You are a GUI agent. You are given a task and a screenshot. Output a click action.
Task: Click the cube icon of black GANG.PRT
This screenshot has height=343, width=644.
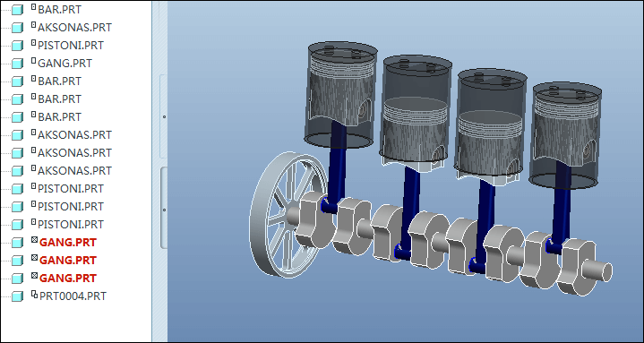coord(17,64)
